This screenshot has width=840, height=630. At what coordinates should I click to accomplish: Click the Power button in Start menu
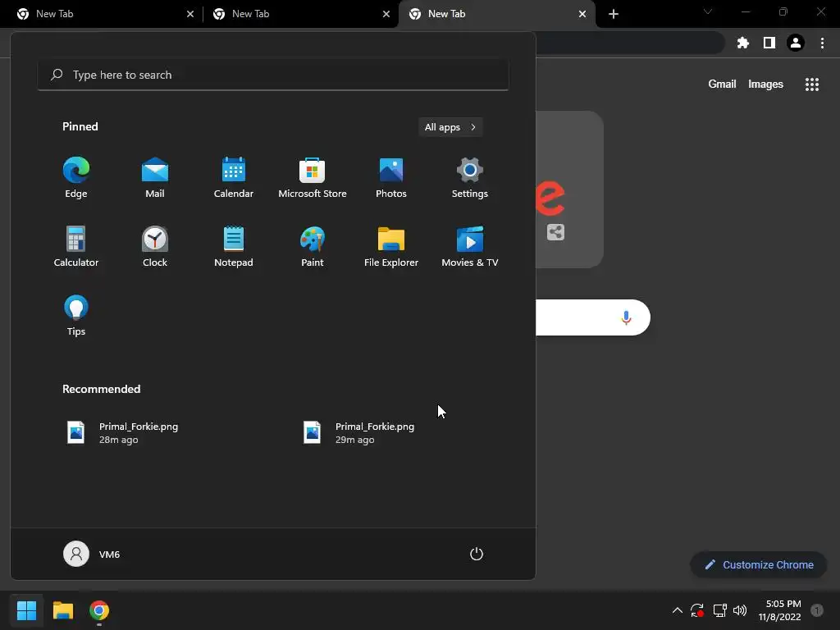pyautogui.click(x=477, y=554)
